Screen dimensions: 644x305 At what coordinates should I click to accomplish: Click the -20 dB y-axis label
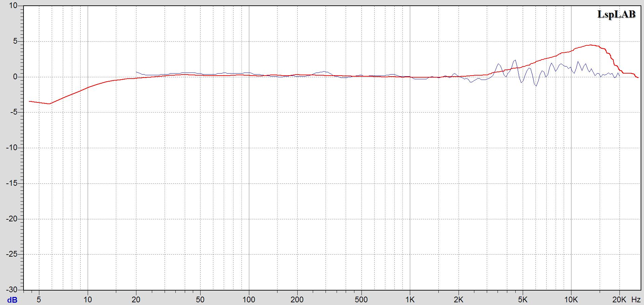click(x=12, y=219)
